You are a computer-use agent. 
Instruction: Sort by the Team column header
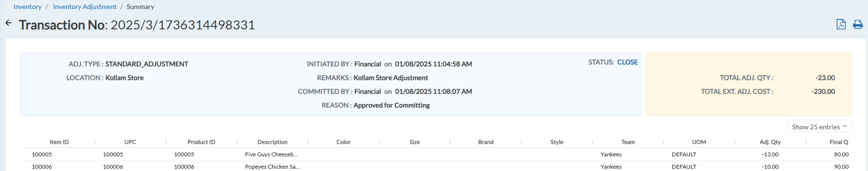[628, 142]
